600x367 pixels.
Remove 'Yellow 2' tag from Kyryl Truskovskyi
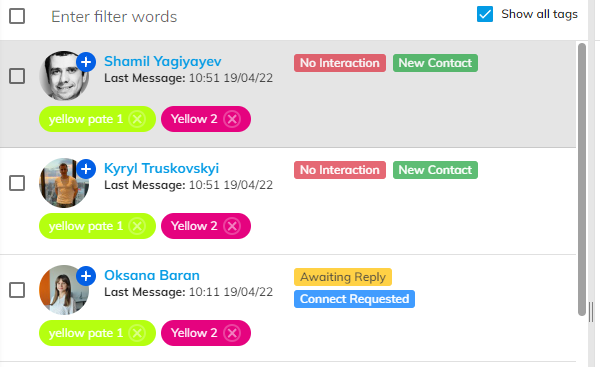[232, 226]
